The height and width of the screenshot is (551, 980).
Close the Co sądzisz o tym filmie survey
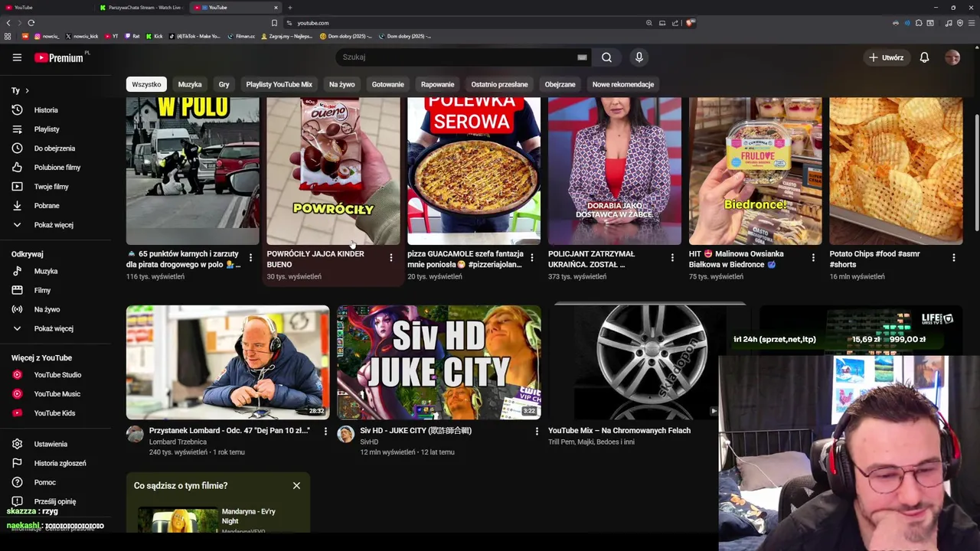pos(296,485)
